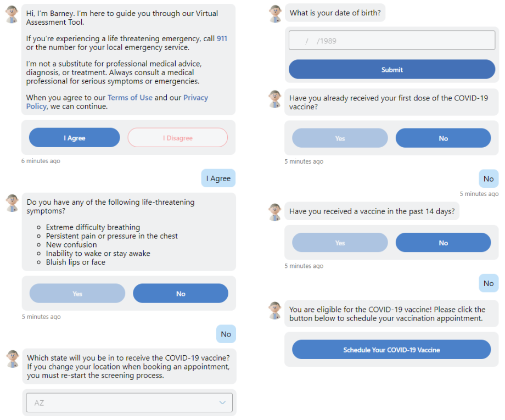Click Barney avatar next to state question
This screenshot has width=505, height=420.
point(12,359)
